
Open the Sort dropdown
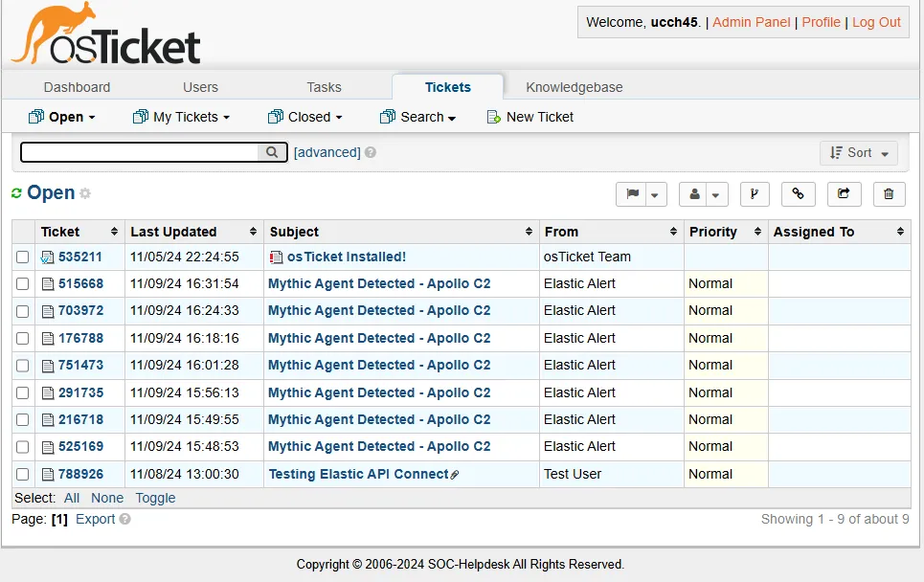pyautogui.click(x=859, y=152)
